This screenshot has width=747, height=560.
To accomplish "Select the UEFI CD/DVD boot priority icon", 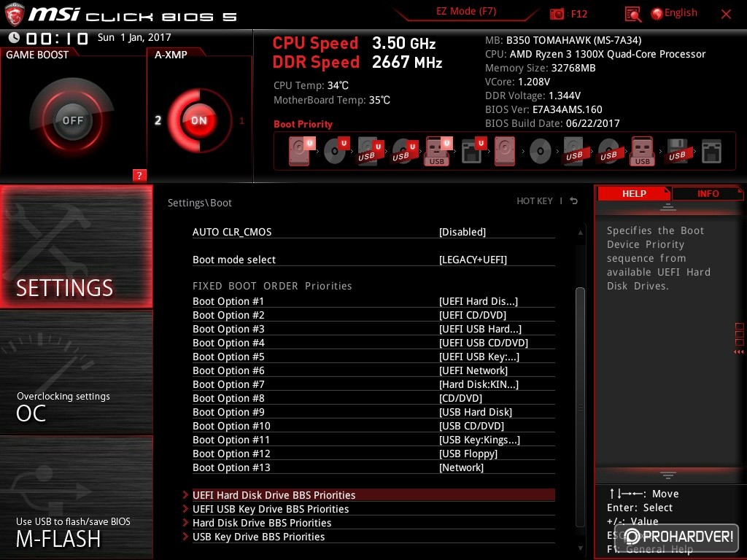I will coord(336,151).
